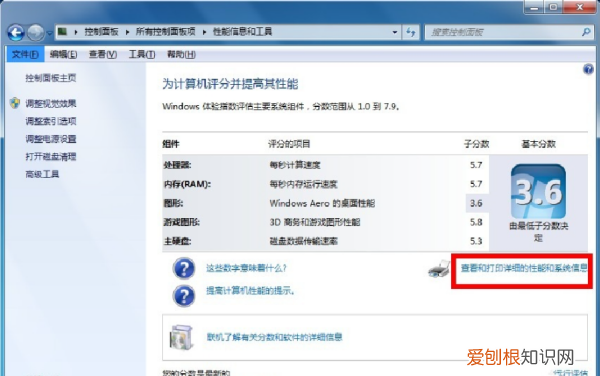The width and height of the screenshot is (600, 376).
Task: Go to 控制面板主页 link
Action: click(x=51, y=78)
